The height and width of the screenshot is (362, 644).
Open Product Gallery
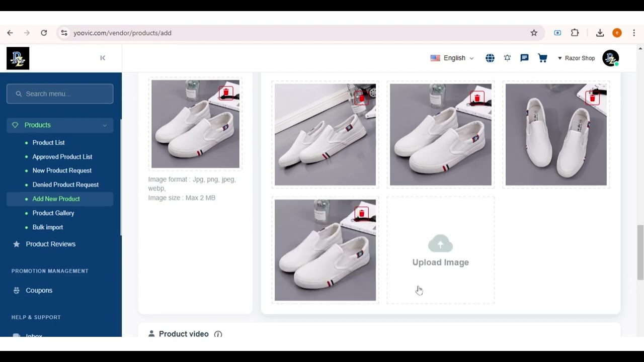coord(53,213)
